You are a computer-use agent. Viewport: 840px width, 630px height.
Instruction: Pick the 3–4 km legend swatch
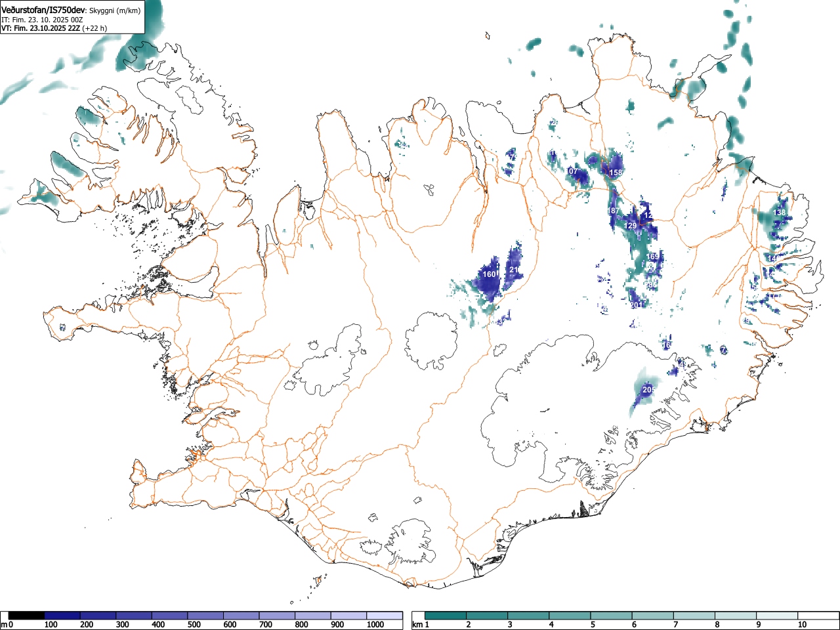pos(529,616)
